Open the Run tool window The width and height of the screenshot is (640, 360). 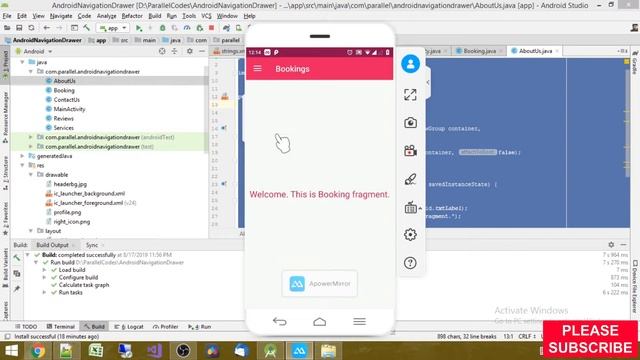click(200, 327)
